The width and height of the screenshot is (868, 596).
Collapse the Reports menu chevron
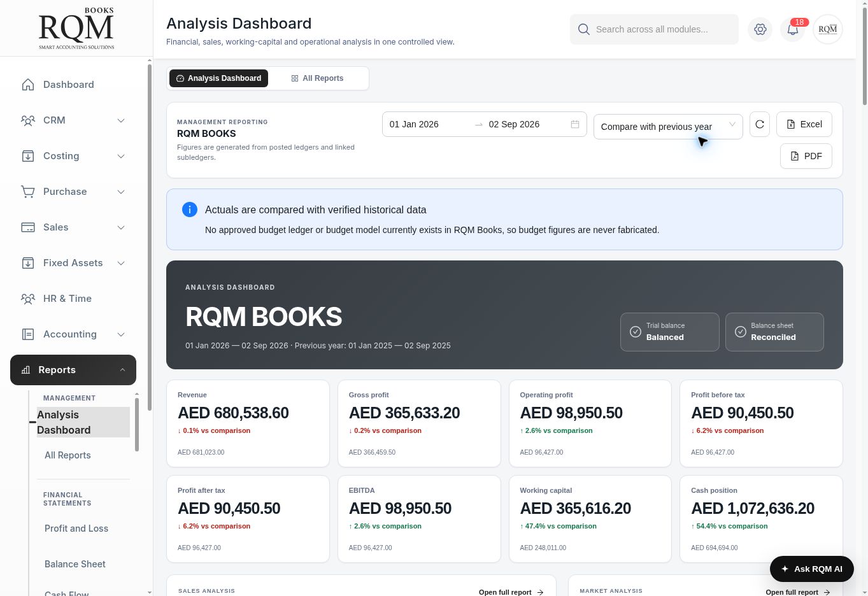122,370
